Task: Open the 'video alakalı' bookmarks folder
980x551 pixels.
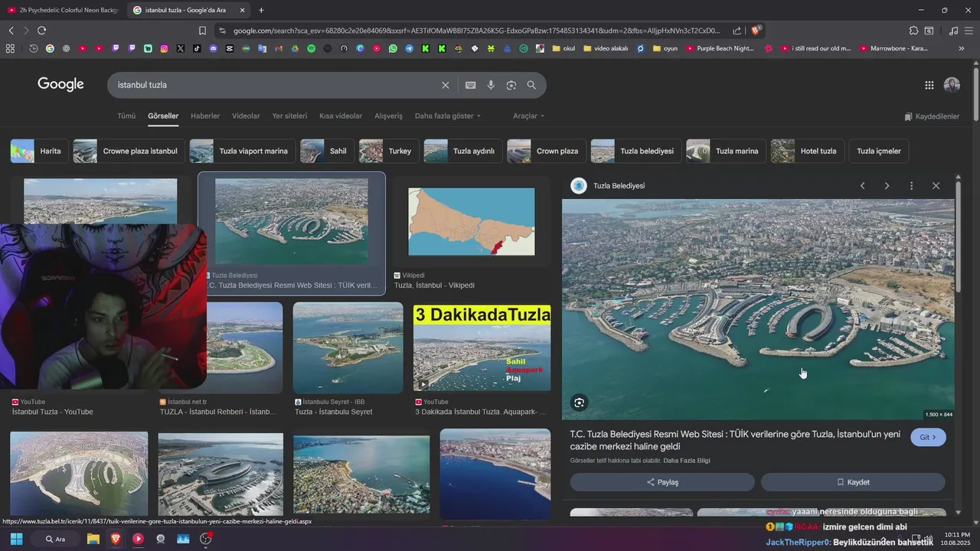Action: 606,48
